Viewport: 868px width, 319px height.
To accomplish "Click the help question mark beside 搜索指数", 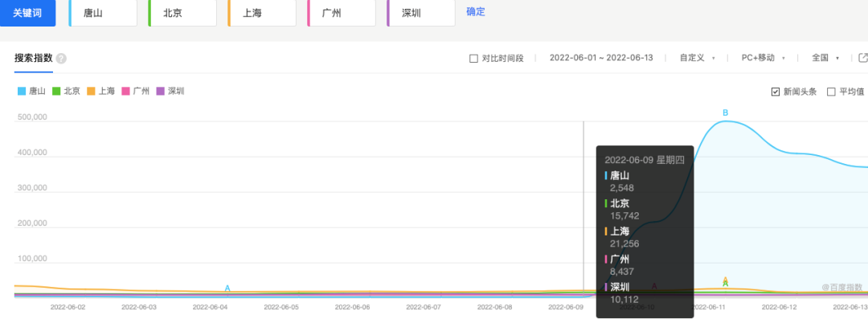I will pos(61,59).
